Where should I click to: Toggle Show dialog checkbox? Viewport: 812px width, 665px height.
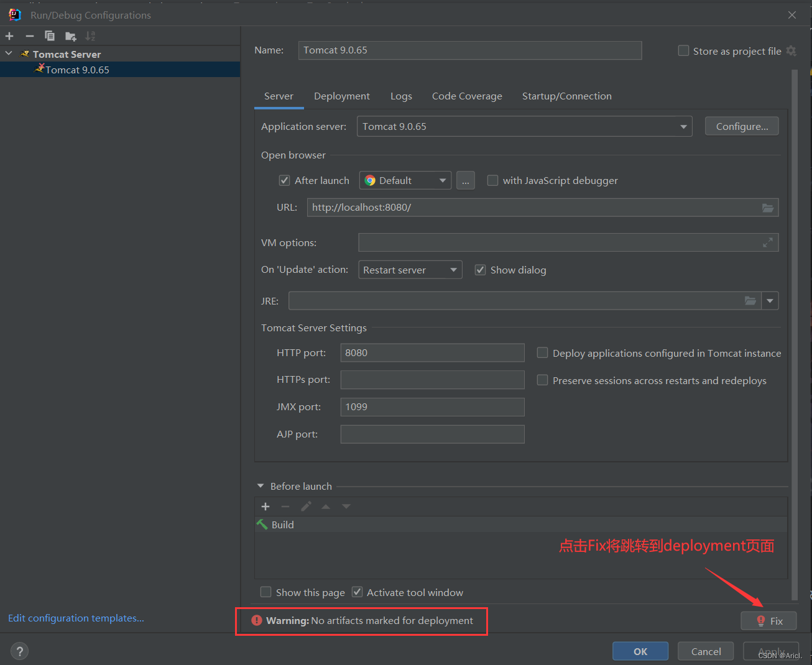pos(480,270)
